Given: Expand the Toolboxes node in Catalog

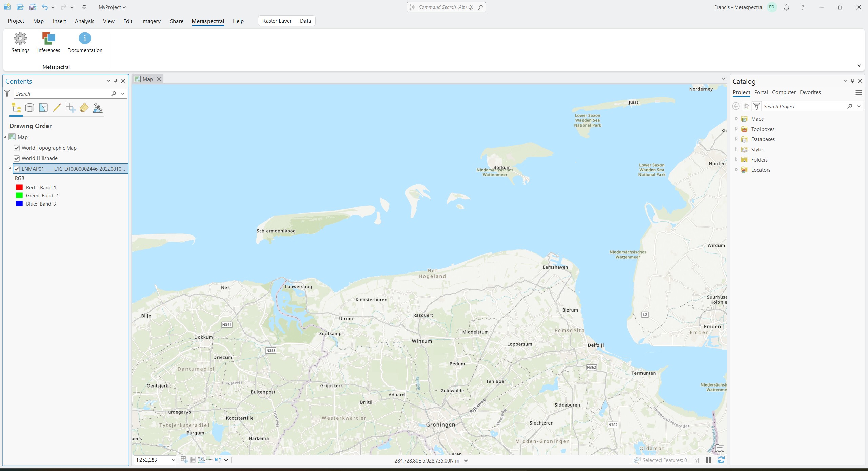Looking at the screenshot, I should 736,129.
